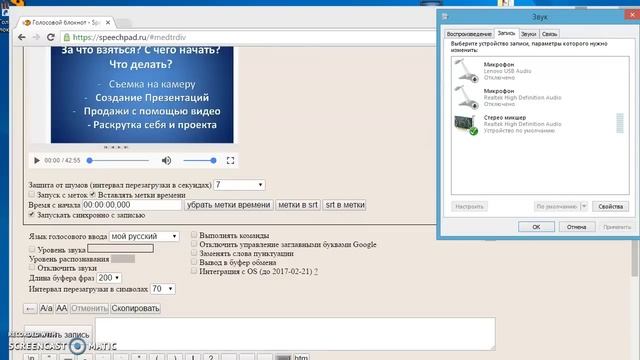Click the browser forward arrow
Image resolution: width=640 pixels, height=360 pixels.
(x=36, y=37)
